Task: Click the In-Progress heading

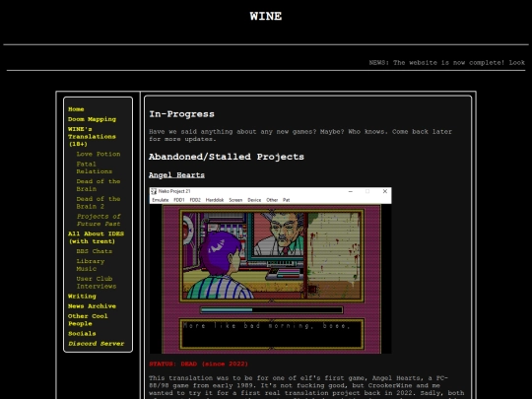Action: pyautogui.click(x=181, y=114)
